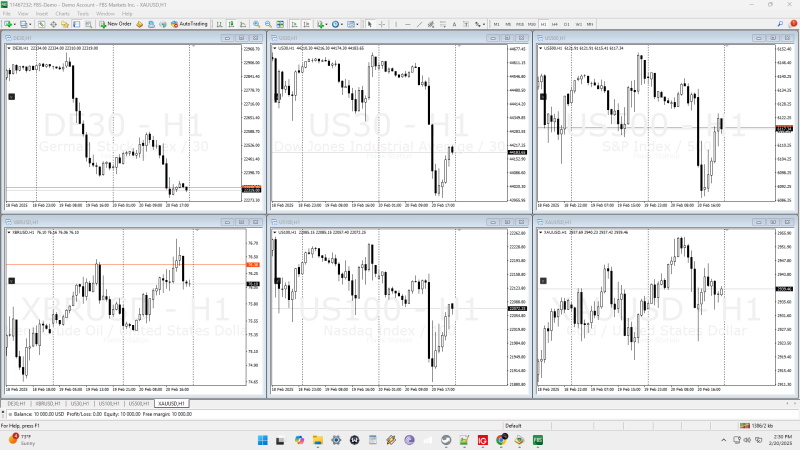
Task: Select the Crosshair tool
Action: click(382, 24)
